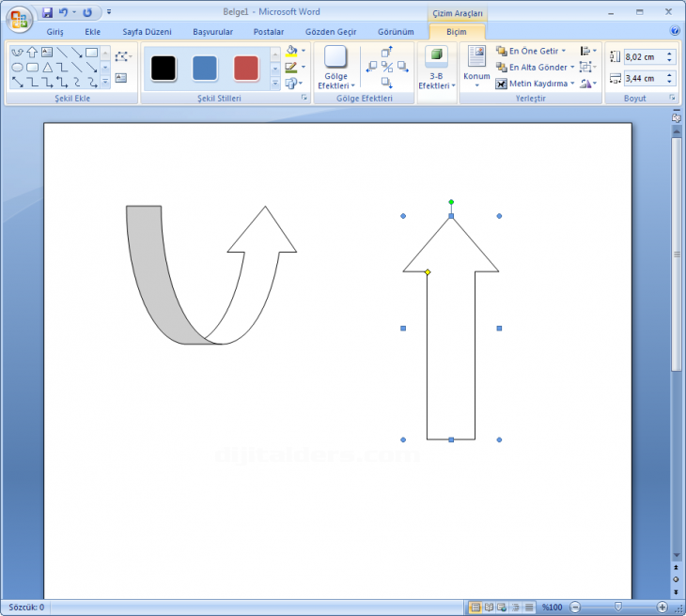Toggle shadow on or off
Viewport: 686px width, 616px height.
pos(387,67)
